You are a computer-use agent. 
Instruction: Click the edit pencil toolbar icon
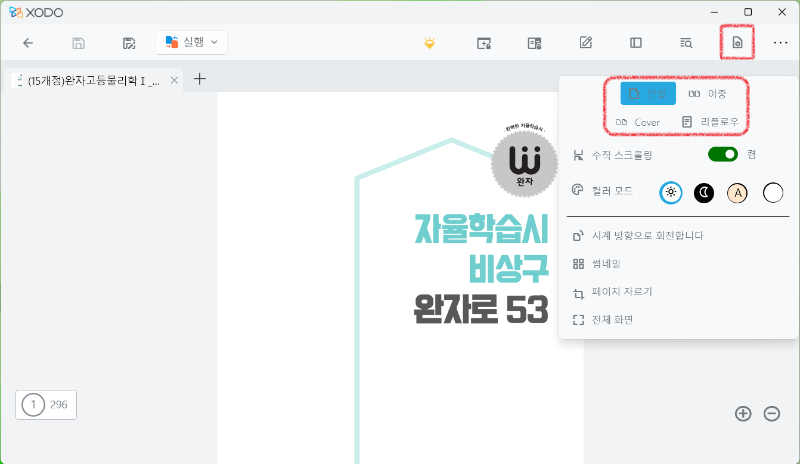coord(586,42)
